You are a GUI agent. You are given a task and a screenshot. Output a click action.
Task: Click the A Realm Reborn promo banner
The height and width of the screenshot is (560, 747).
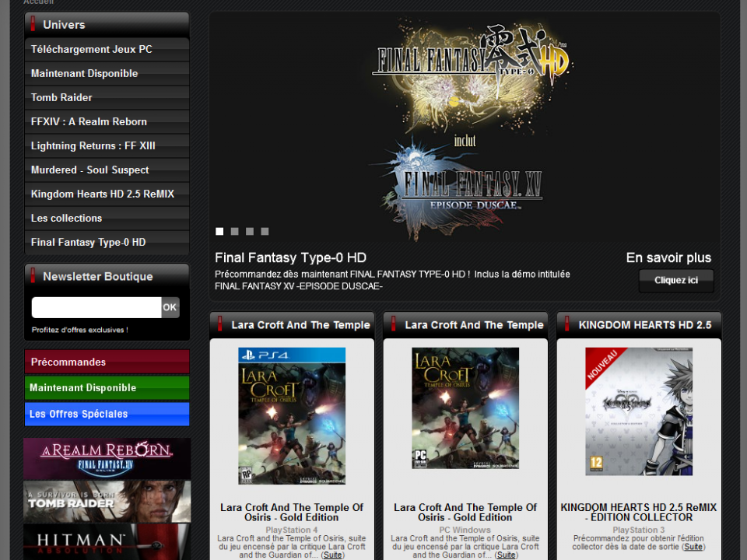[x=107, y=459]
